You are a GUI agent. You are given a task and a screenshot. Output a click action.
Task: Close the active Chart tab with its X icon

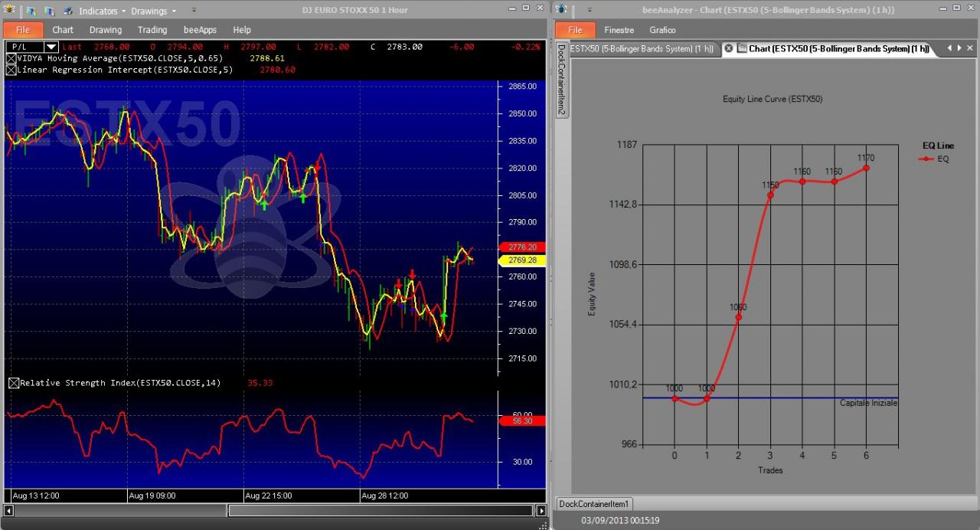click(729, 48)
